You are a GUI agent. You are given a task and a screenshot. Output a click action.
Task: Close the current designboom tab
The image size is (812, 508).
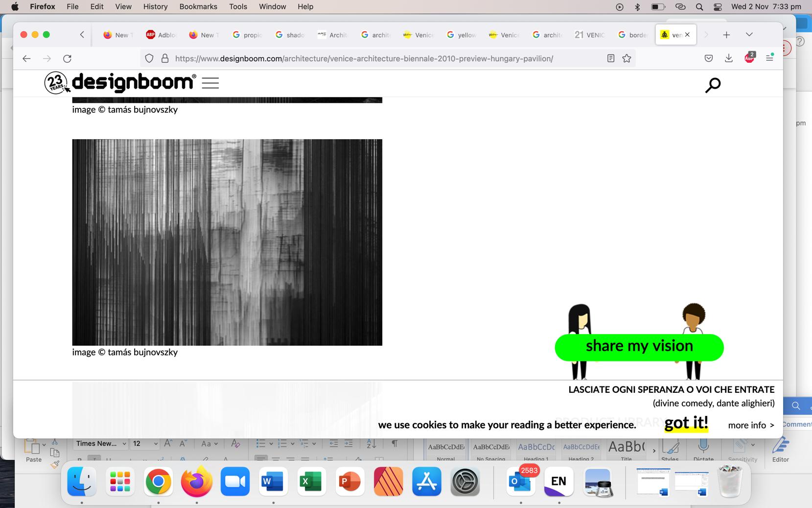687,35
